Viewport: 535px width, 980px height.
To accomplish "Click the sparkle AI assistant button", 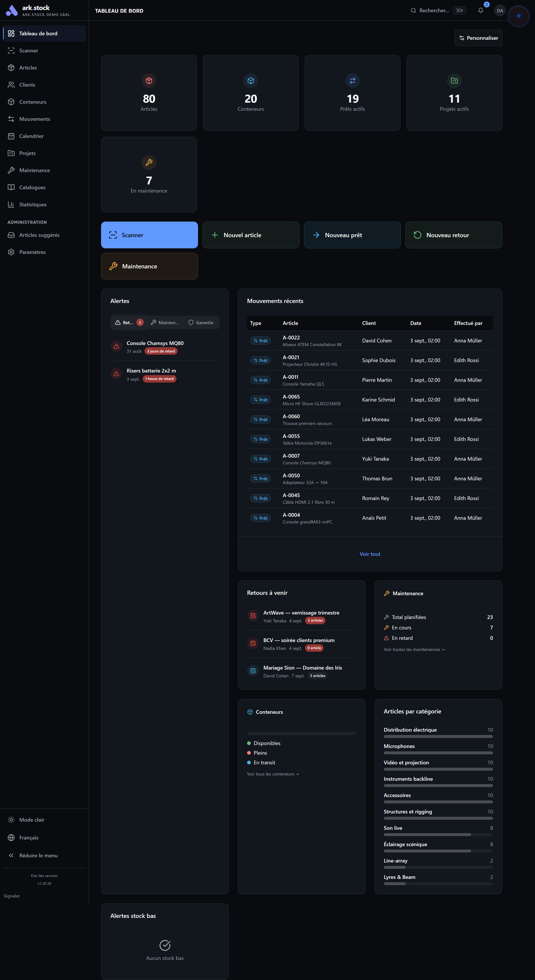I will click(518, 16).
